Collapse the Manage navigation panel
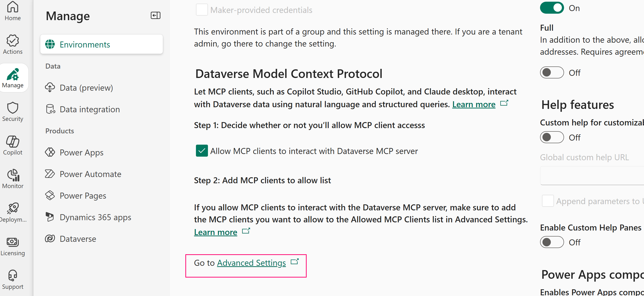The image size is (644, 296). pos(155,15)
